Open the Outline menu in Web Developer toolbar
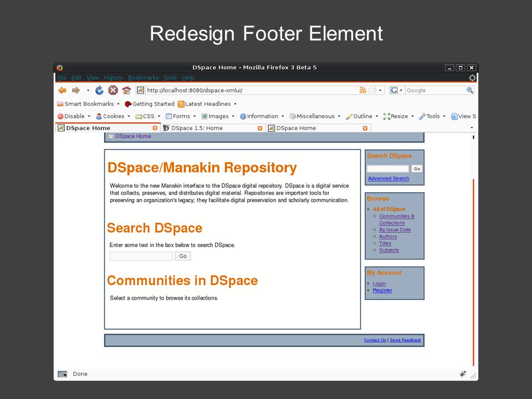This screenshot has width=532, height=399. point(362,116)
